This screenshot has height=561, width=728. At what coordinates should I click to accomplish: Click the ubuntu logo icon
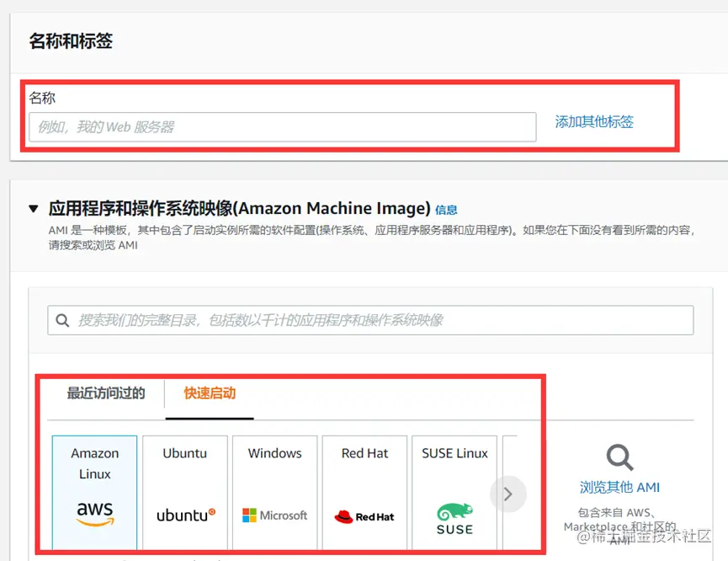(x=186, y=515)
